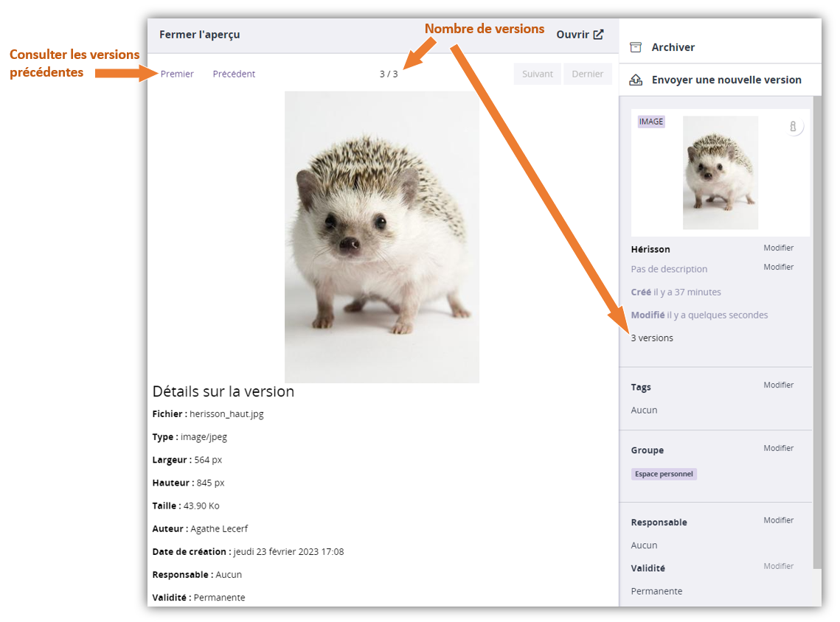Go to first version with Premier
840x622 pixels.
[x=177, y=74]
